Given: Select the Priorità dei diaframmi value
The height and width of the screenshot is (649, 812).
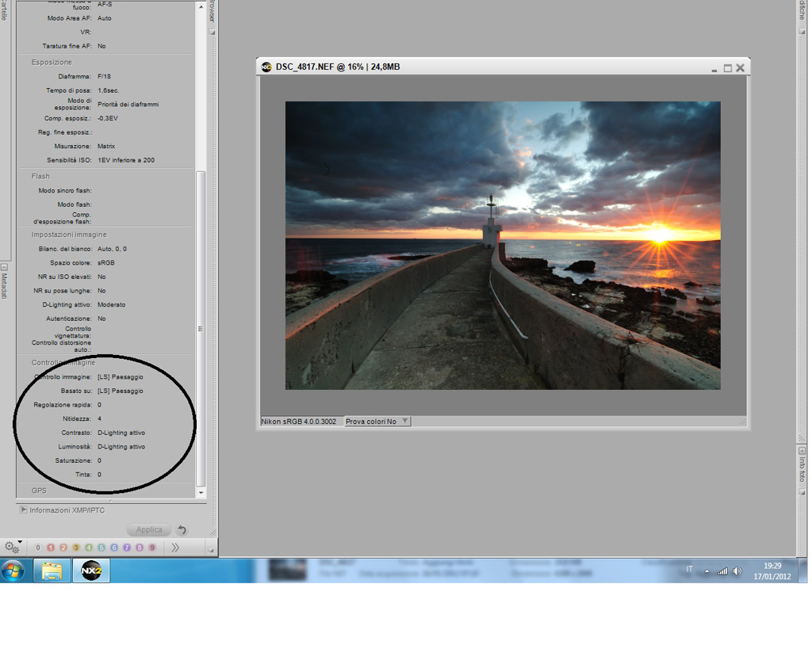Looking at the screenshot, I should pyautogui.click(x=128, y=104).
